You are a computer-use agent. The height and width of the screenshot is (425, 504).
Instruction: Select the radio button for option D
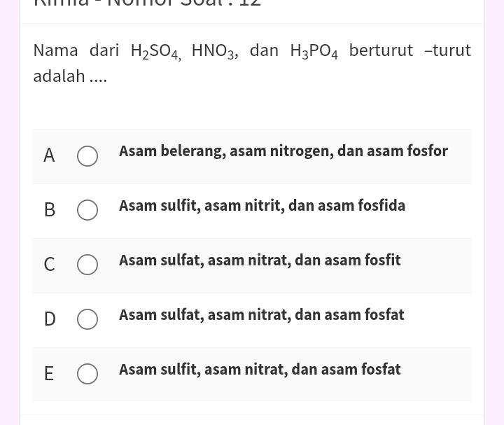pos(87,319)
